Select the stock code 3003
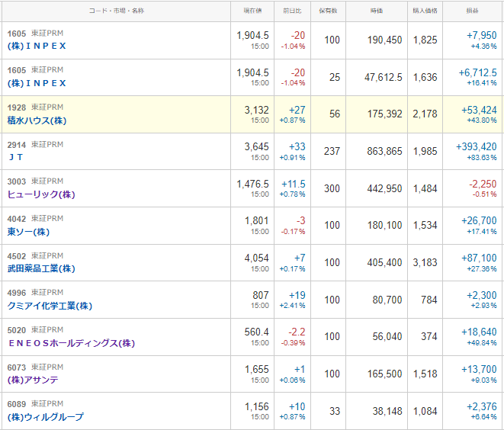 tap(16, 181)
